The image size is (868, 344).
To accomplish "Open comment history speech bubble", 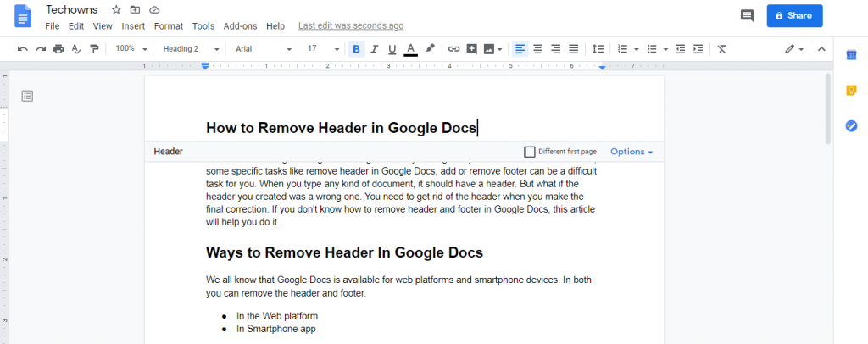I will point(747,15).
